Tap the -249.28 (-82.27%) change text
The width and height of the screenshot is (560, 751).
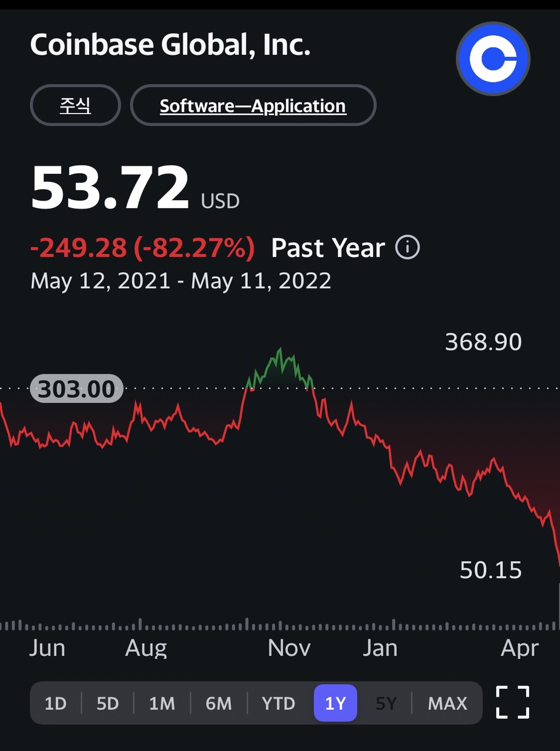[142, 248]
